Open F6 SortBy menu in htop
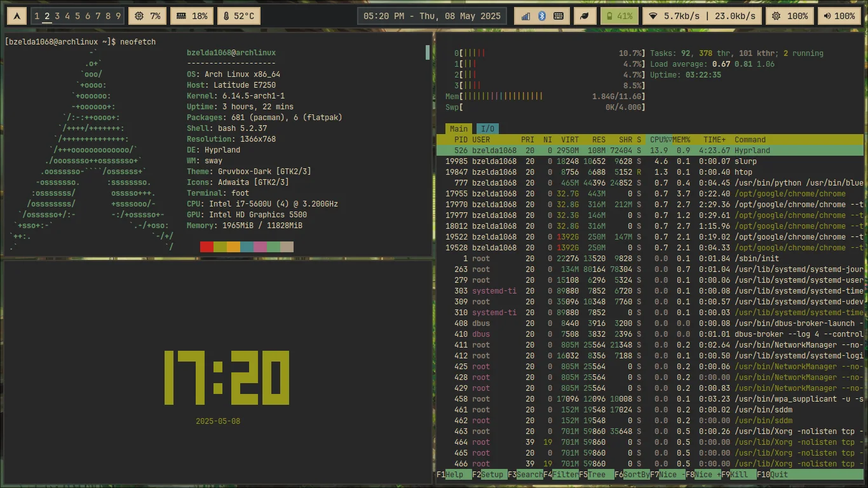 tap(632, 474)
